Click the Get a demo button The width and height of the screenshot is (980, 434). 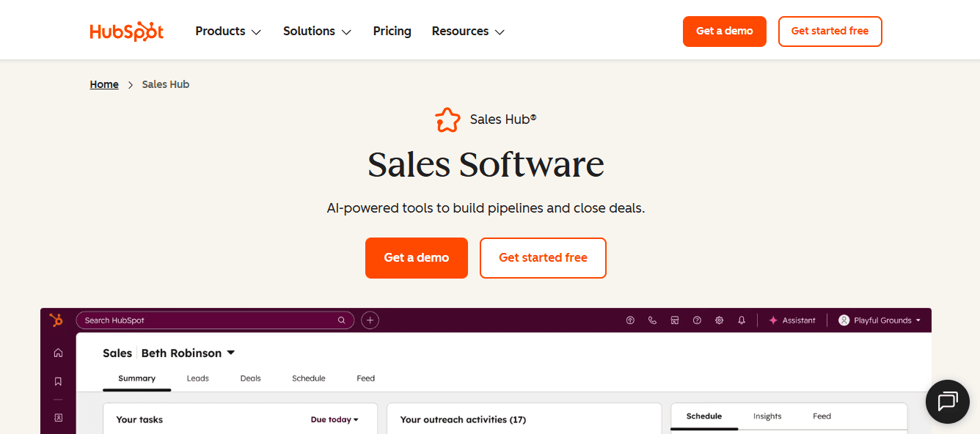416,257
